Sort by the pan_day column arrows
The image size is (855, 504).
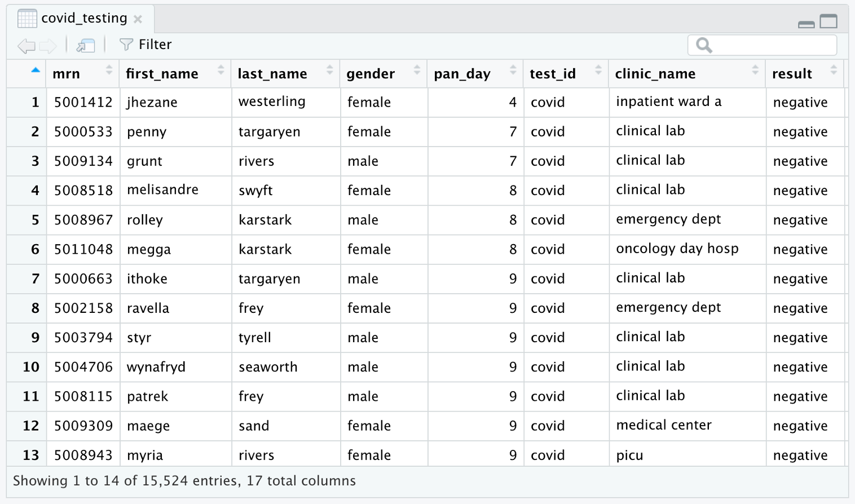(x=513, y=70)
